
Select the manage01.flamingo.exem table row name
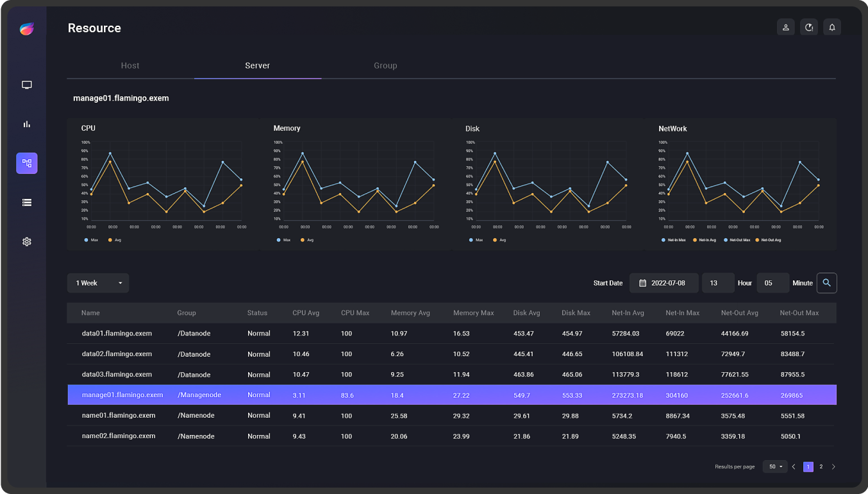coord(122,395)
